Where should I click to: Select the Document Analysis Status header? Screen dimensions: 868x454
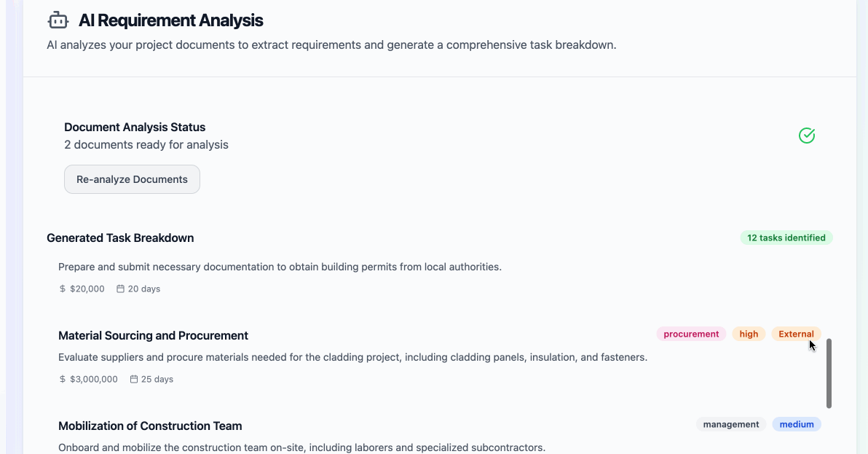click(135, 127)
